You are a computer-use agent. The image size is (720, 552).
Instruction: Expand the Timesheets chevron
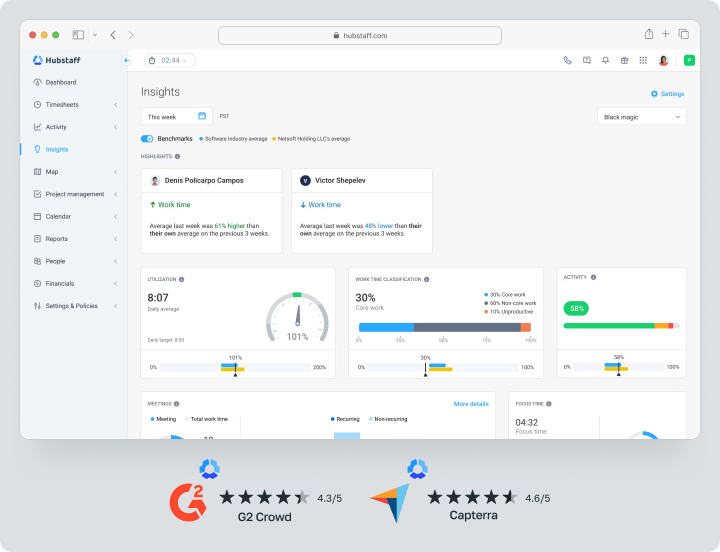116,105
